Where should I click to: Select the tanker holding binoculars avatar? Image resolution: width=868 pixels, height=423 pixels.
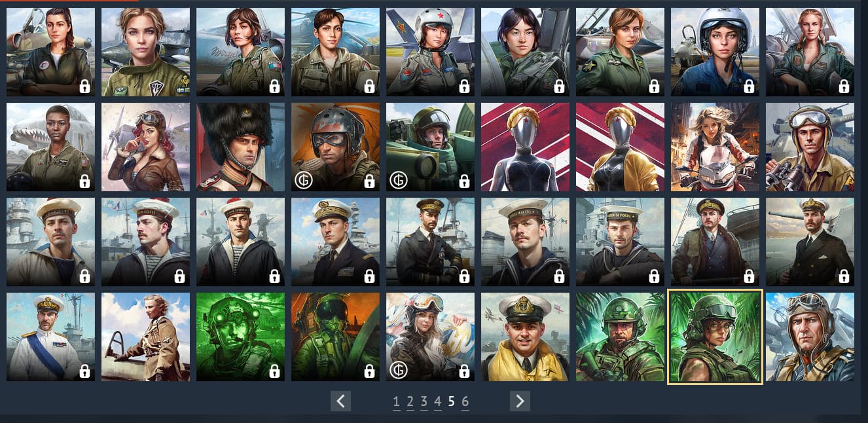810,147
